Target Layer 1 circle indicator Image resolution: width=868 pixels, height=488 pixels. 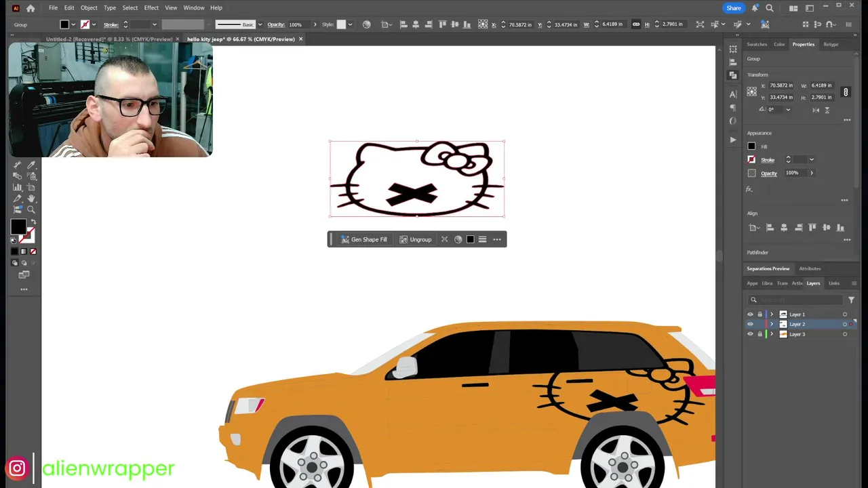tap(845, 314)
